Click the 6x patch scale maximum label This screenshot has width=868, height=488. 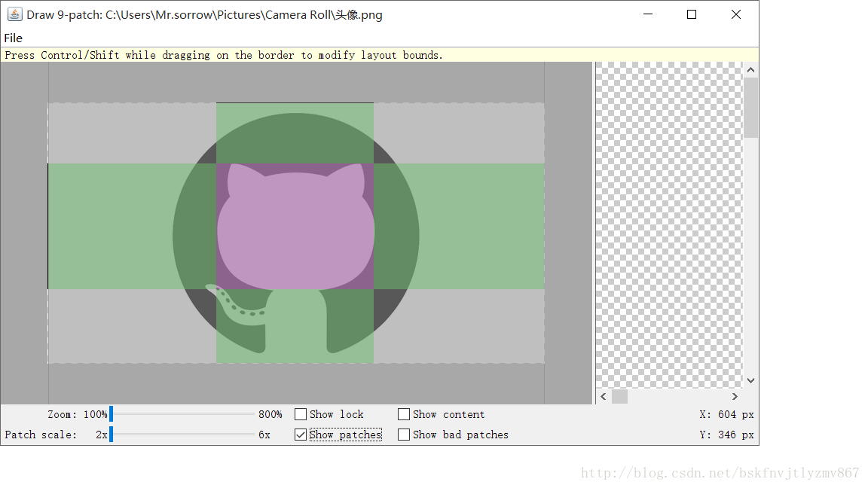(264, 435)
